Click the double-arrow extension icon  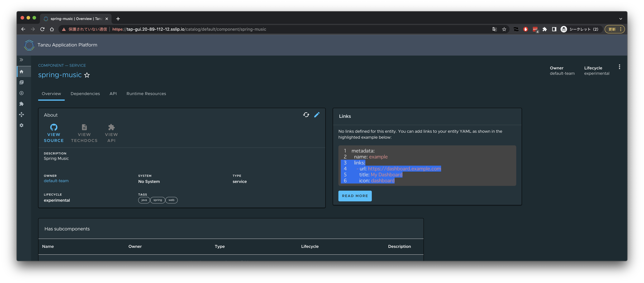click(x=516, y=29)
